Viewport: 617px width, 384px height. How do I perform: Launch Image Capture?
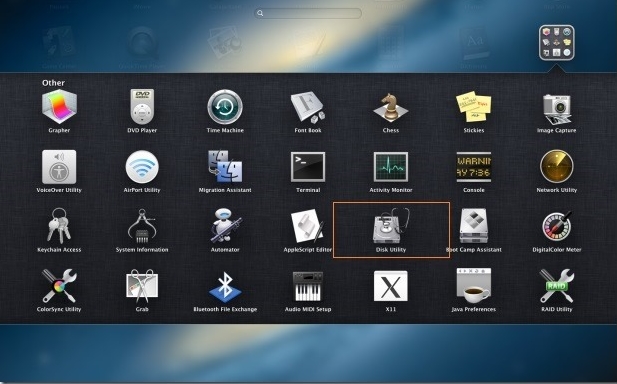(x=556, y=109)
